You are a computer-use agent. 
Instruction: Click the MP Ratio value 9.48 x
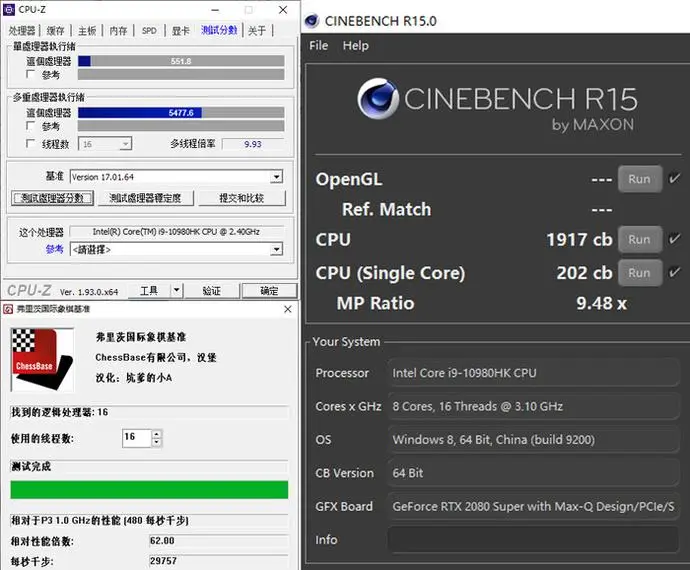(x=602, y=303)
